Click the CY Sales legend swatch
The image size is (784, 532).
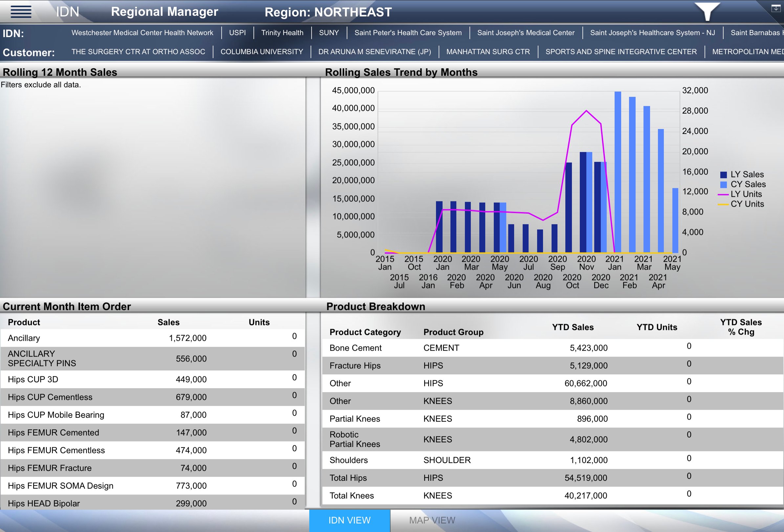(x=723, y=185)
